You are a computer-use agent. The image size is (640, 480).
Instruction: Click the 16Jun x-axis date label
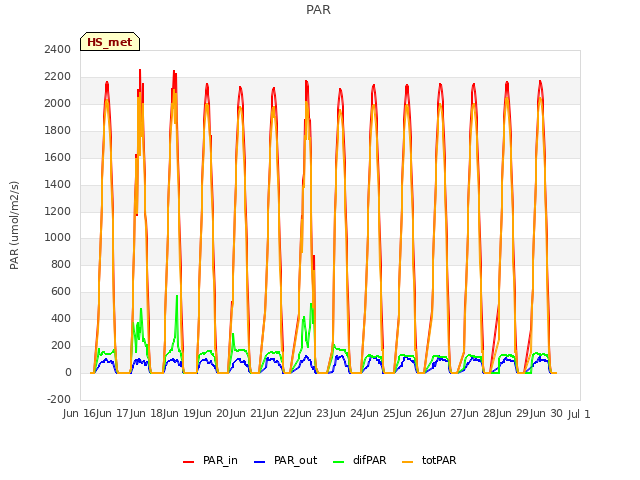coord(97,414)
